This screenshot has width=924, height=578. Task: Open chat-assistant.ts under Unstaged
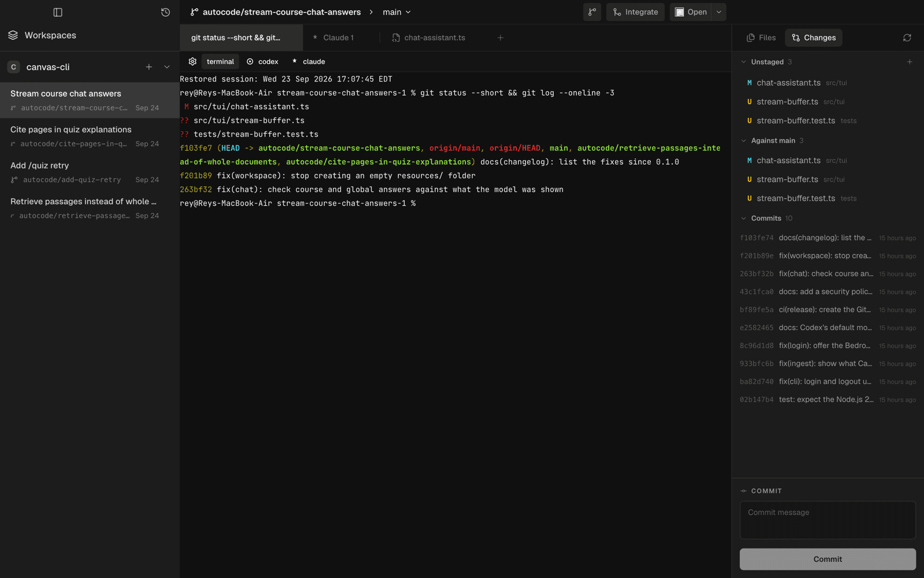click(828, 83)
